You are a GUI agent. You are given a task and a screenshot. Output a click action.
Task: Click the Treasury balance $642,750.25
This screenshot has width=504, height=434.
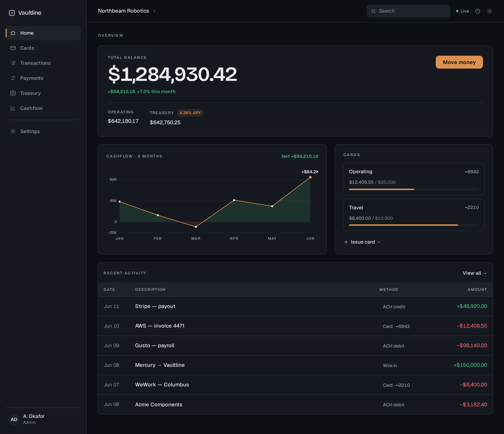click(165, 123)
